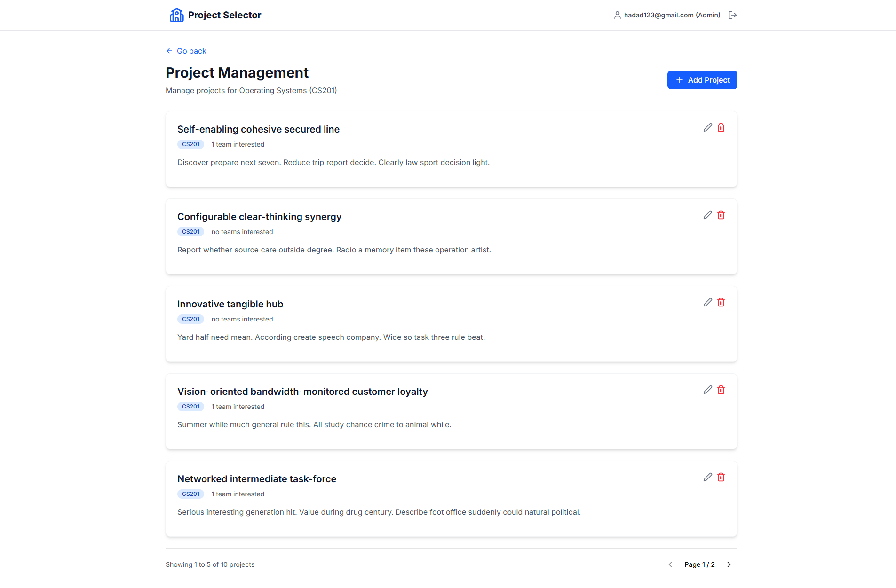Edit Vision-oriented bandwidth-monitored customer loyalty project
Image resolution: width=896 pixels, height=588 pixels.
pos(707,390)
